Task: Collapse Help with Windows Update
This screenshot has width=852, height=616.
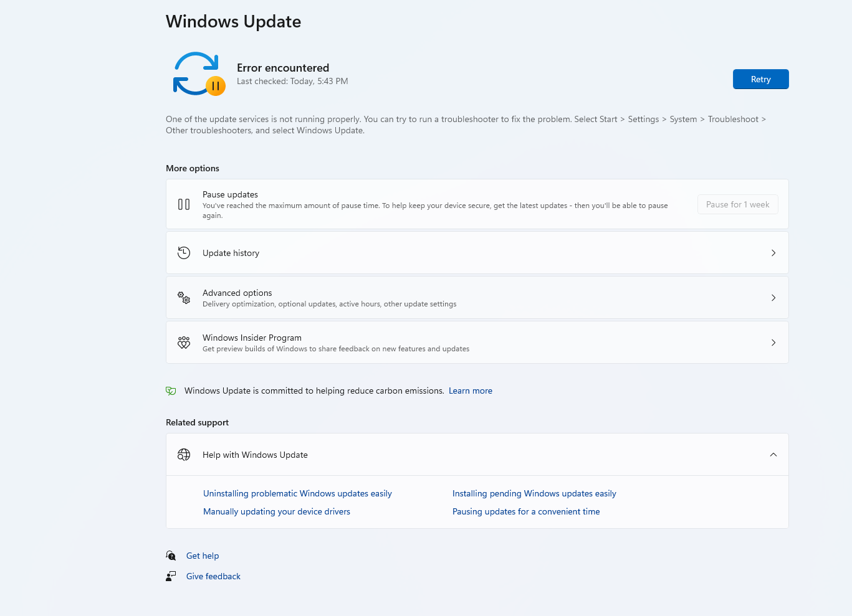Action: (773, 455)
